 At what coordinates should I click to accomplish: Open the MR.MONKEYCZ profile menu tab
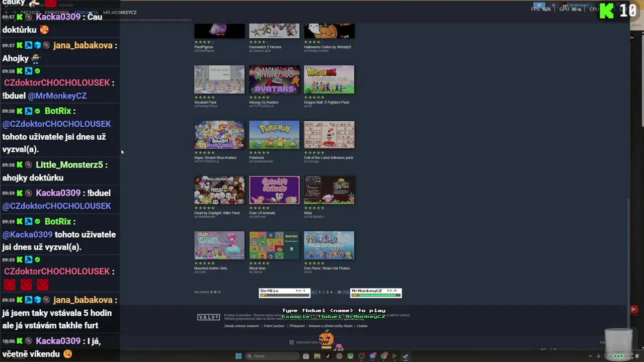120,12
